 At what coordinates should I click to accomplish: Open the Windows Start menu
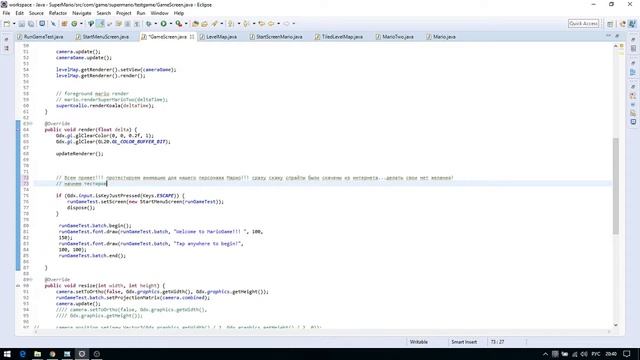(x=7, y=354)
